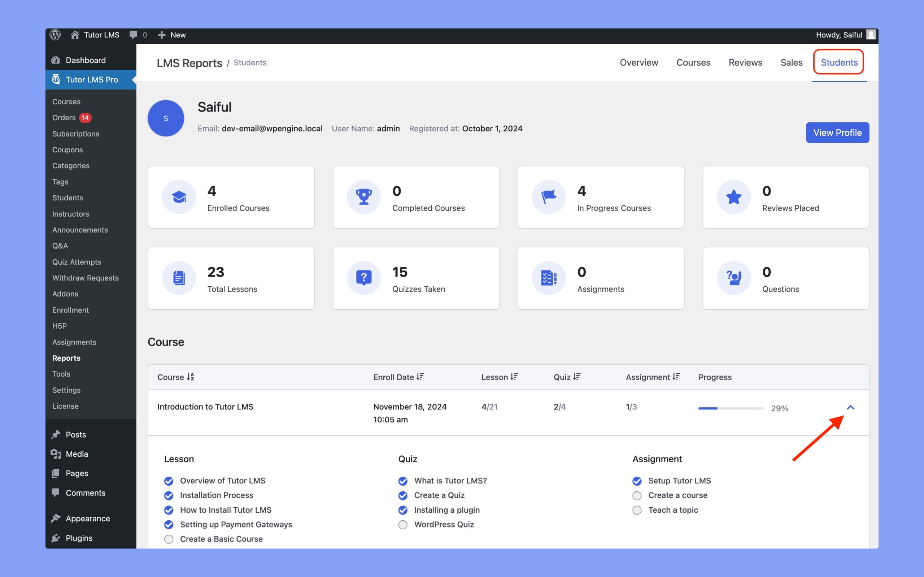Switch to the Overview tab
924x577 pixels.
tap(639, 62)
